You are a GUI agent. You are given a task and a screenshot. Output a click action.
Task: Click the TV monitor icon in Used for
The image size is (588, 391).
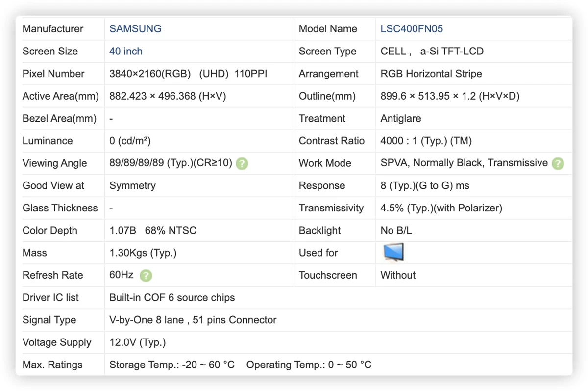393,253
